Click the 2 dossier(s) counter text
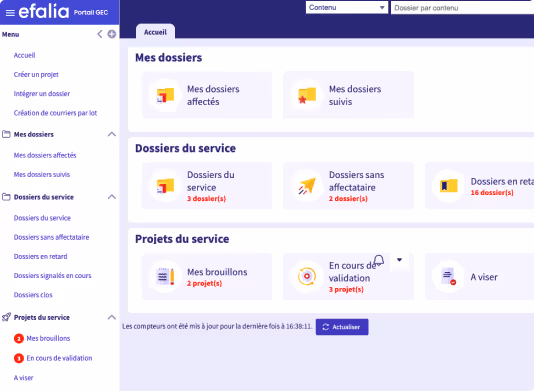The height and width of the screenshot is (391, 534). pos(348,199)
